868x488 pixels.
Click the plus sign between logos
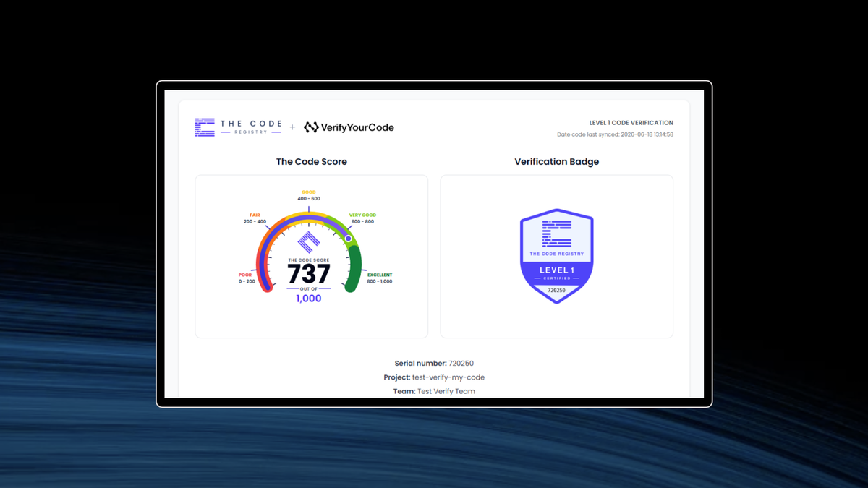coord(293,127)
